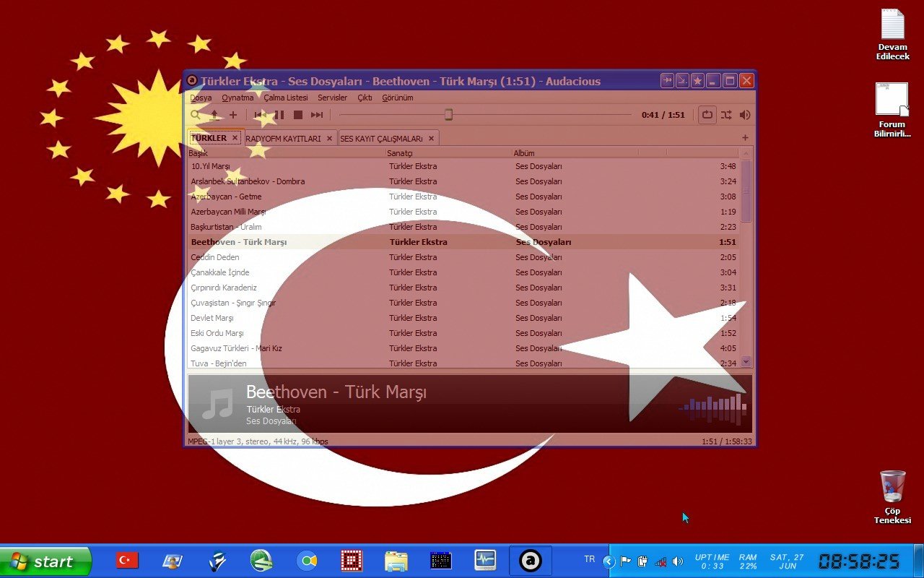Select the Ceddin Deden track

[x=463, y=257]
